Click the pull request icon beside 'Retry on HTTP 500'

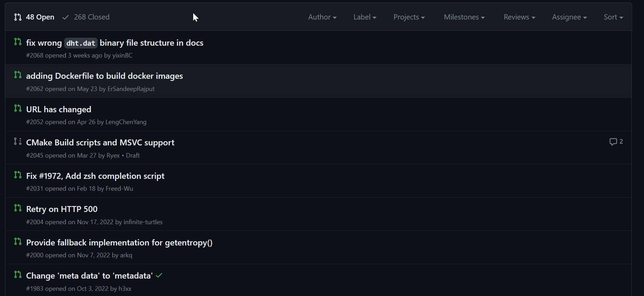pyautogui.click(x=18, y=208)
